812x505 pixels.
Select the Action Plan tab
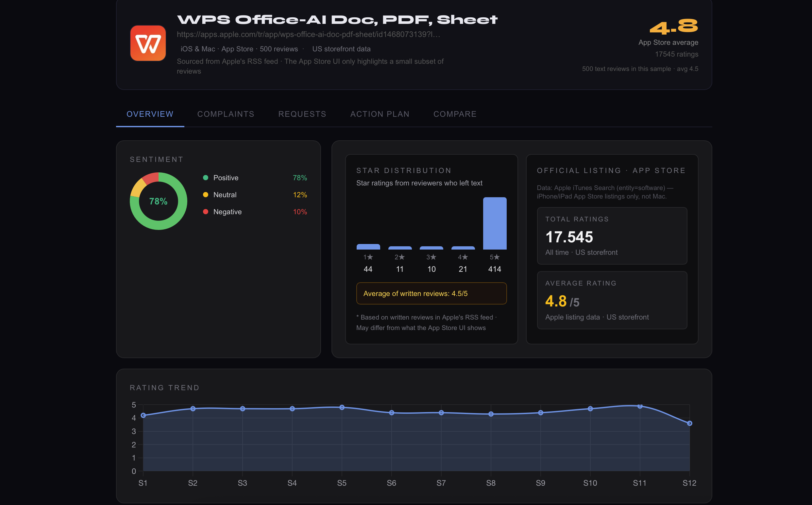pyautogui.click(x=380, y=114)
